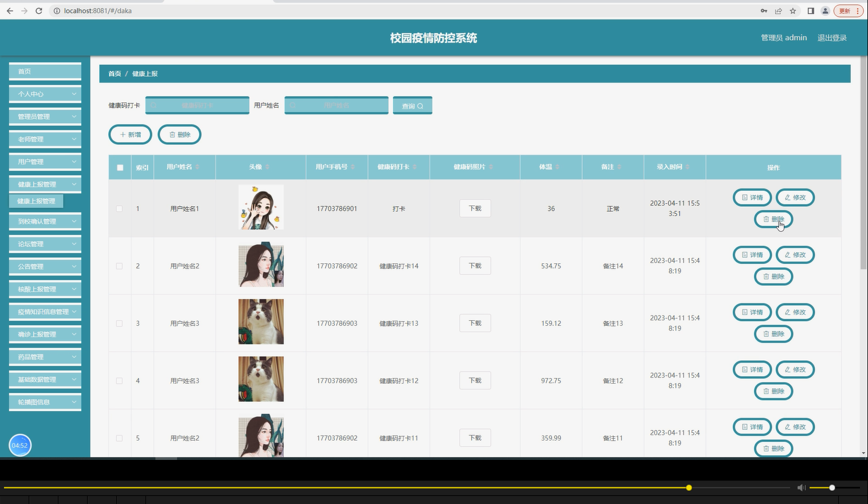Click the video progress bar playhead
This screenshot has width=868, height=504.
point(689,487)
